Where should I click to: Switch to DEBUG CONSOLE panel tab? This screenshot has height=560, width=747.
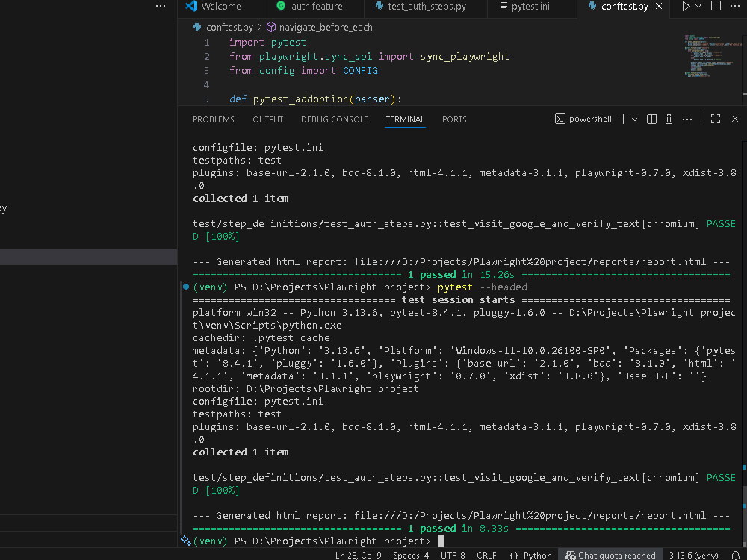tap(335, 119)
